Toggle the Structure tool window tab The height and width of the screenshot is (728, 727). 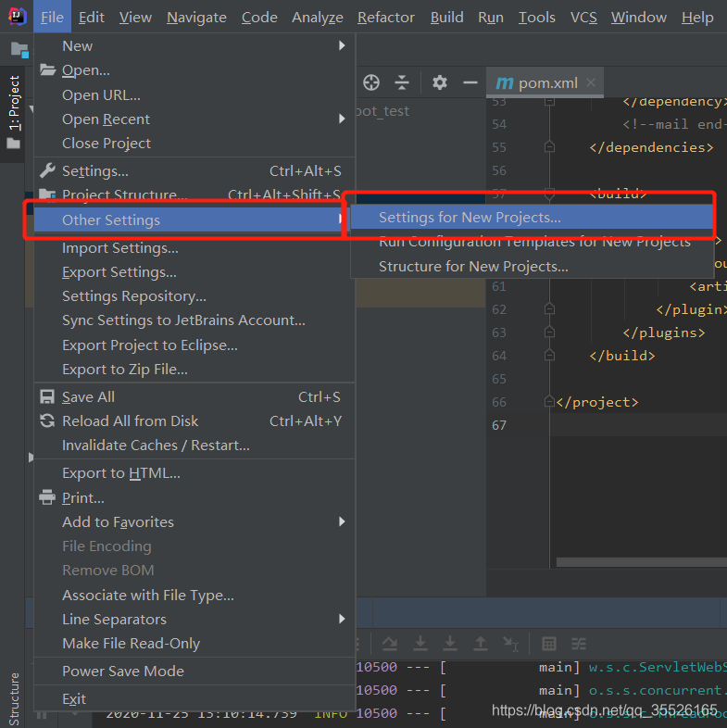(14, 698)
